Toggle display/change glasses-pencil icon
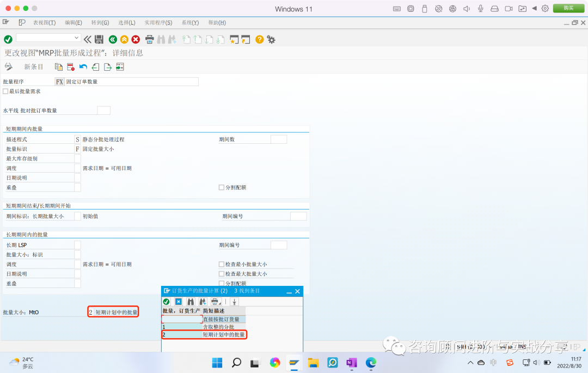 pos(8,67)
